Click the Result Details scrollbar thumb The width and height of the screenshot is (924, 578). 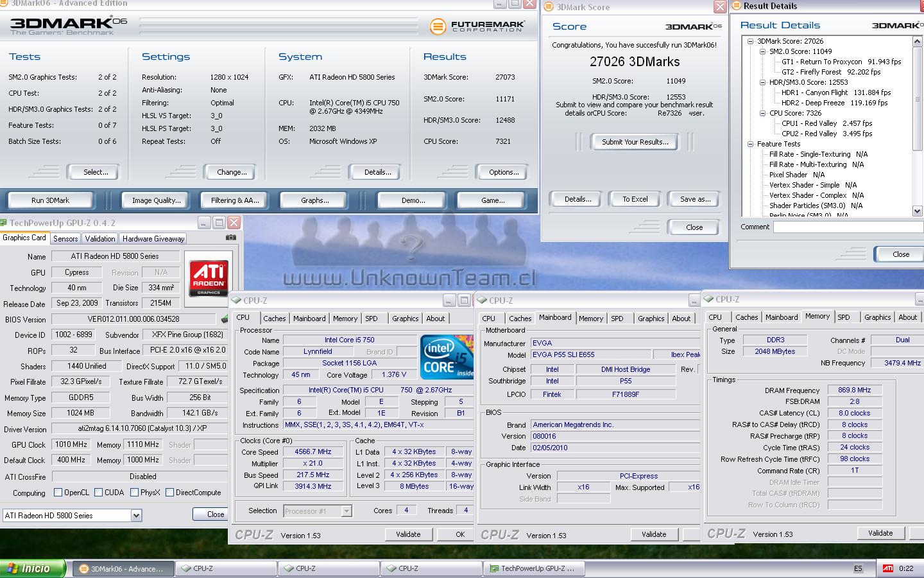tap(917, 100)
